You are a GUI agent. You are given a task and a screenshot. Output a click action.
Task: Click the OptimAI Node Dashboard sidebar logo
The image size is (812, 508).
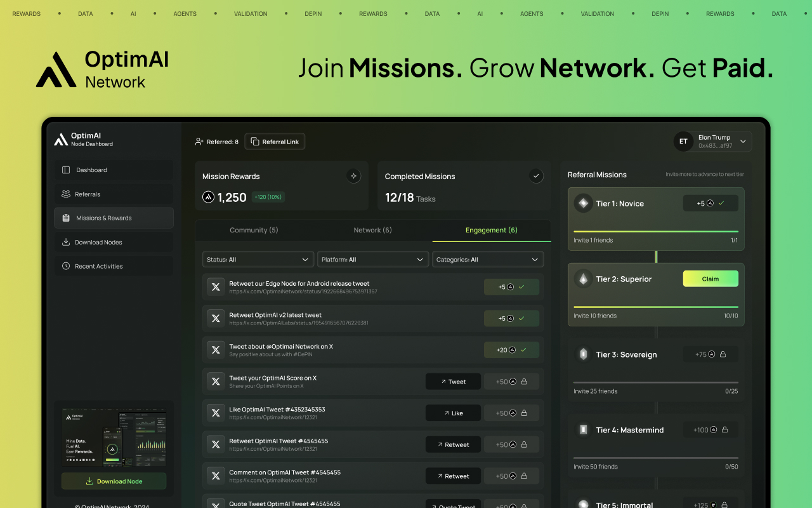[83, 139]
